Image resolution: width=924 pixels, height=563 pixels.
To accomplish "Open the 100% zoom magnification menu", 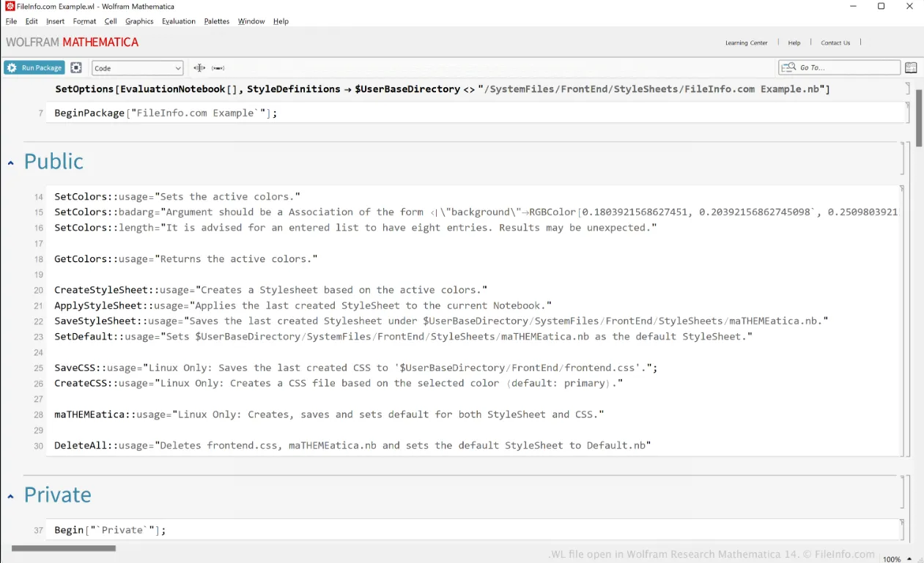I will [x=895, y=559].
